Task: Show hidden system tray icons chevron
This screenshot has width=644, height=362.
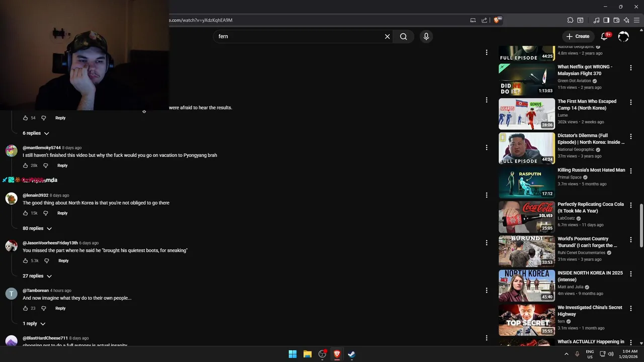Action: (x=566, y=354)
